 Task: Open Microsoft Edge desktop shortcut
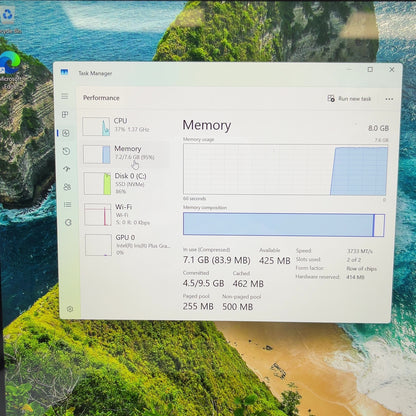[x=10, y=69]
